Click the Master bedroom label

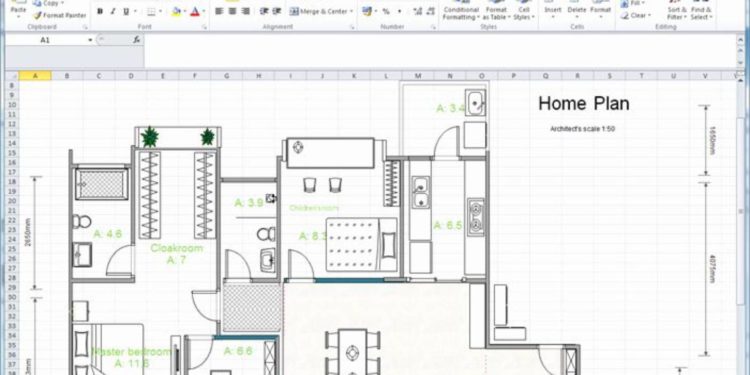click(131, 352)
